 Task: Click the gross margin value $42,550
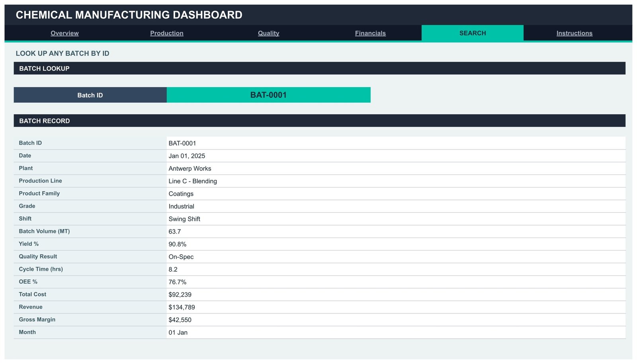[x=396, y=320]
